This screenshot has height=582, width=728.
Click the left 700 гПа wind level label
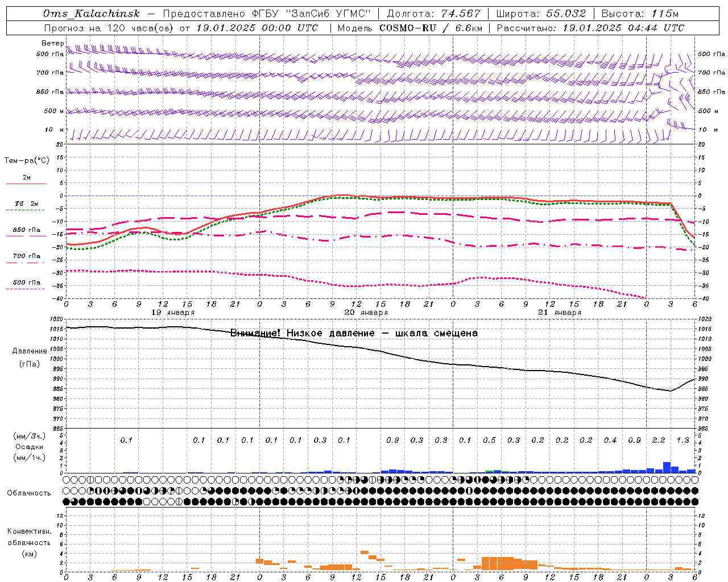50,73
